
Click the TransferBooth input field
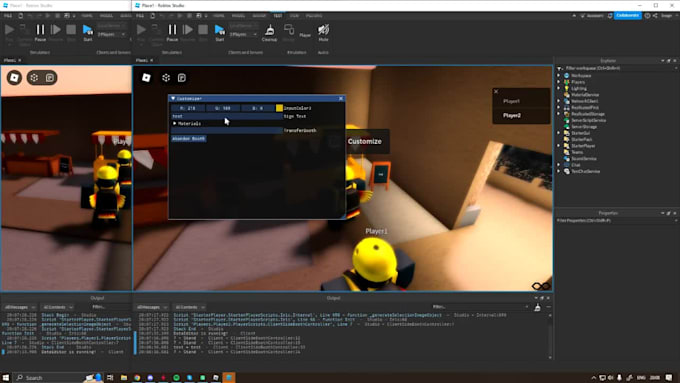pyautogui.click(x=226, y=130)
